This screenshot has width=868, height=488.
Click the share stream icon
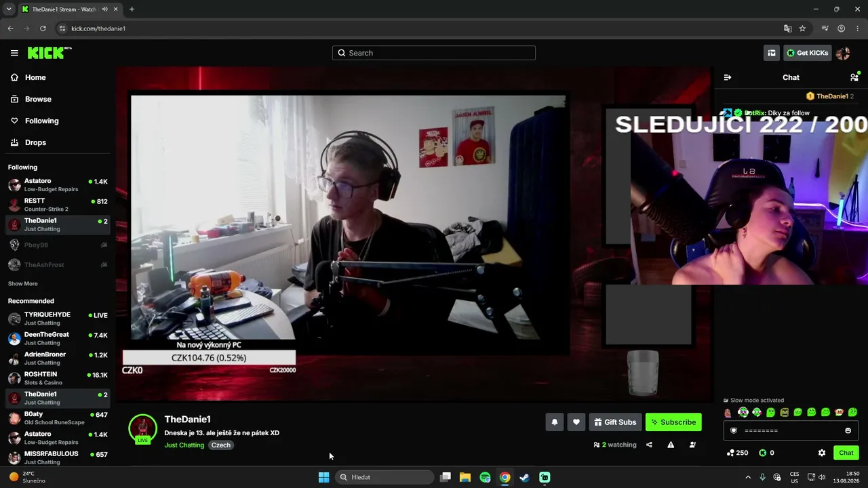click(649, 445)
